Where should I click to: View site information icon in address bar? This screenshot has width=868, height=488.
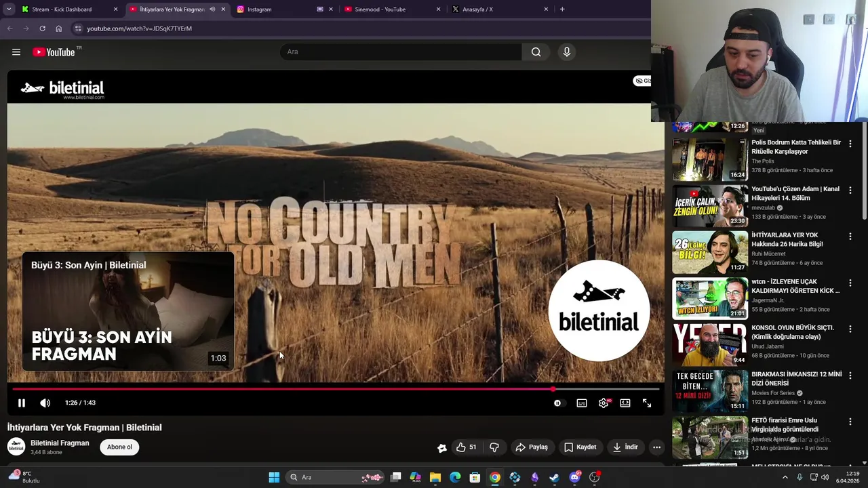tap(78, 28)
